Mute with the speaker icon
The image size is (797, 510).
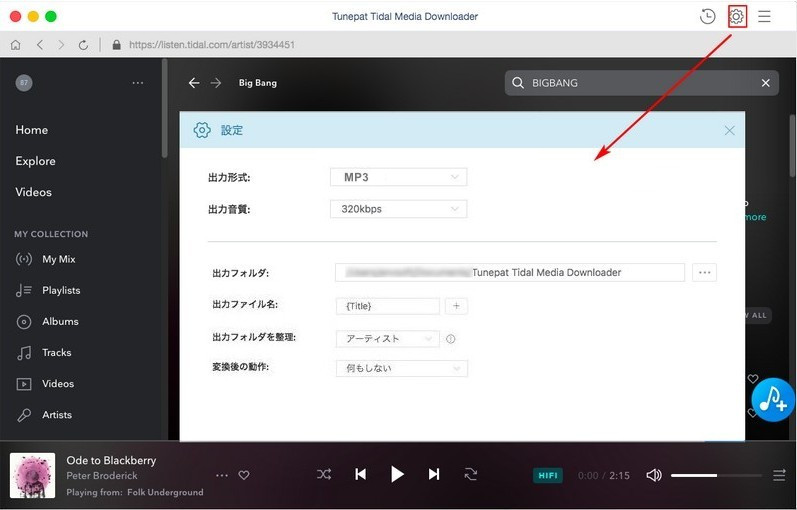click(x=654, y=475)
